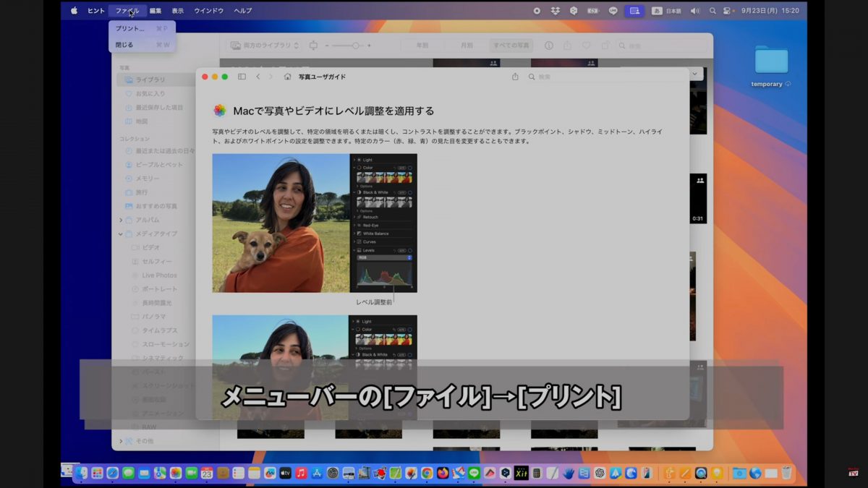Open the 編集 menu
Screen dimensions: 868x488
[x=156, y=11]
